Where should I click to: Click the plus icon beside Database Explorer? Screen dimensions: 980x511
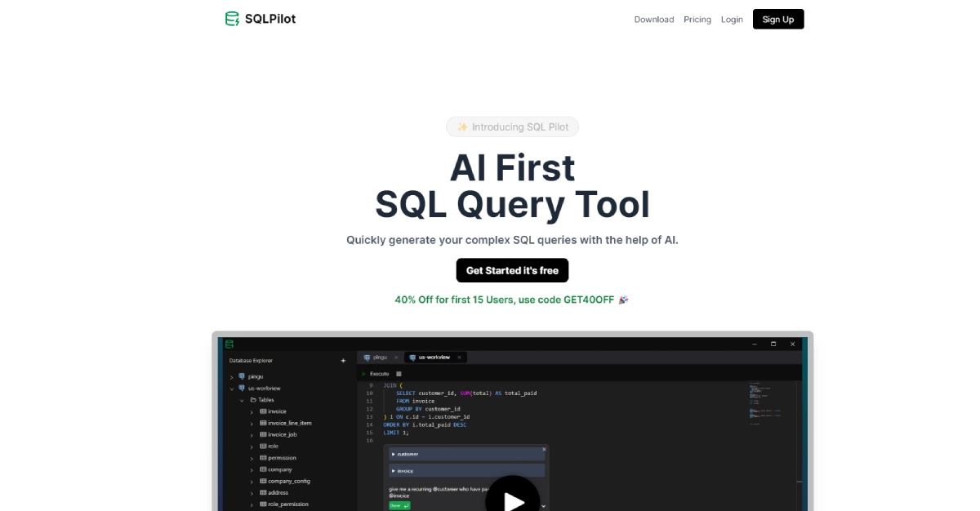coord(343,361)
